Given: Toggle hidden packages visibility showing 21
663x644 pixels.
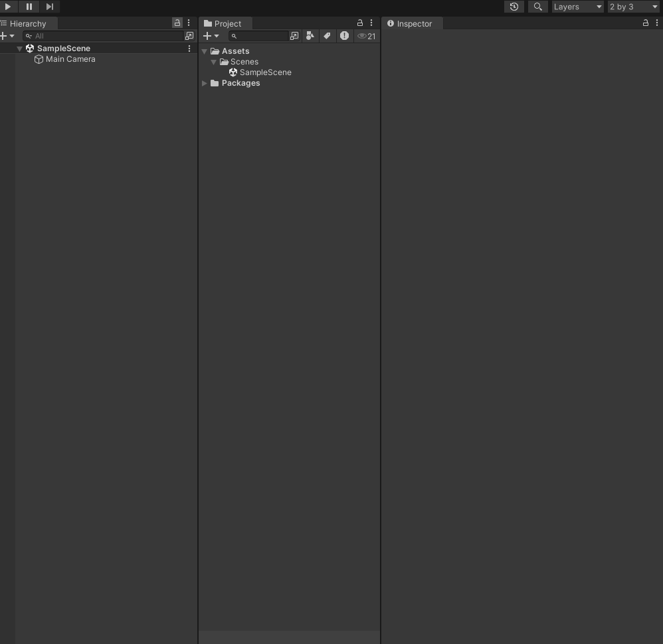Looking at the screenshot, I should click(x=367, y=37).
